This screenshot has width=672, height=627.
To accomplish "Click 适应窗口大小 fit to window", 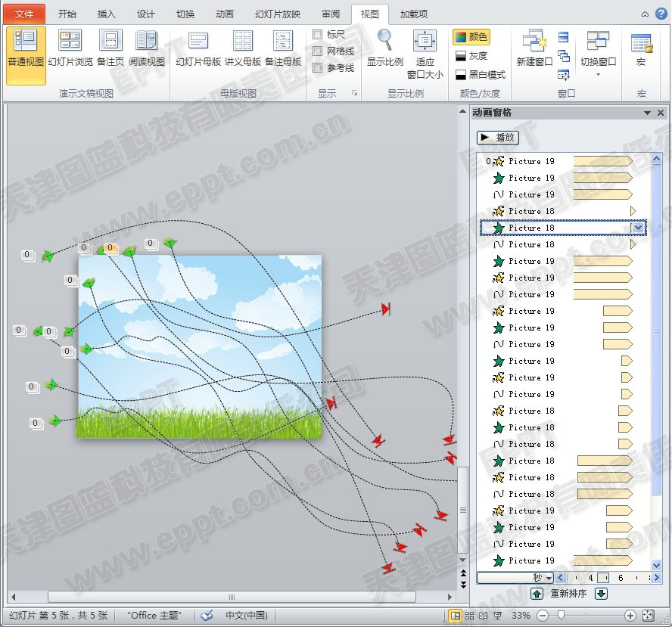I will [x=425, y=54].
